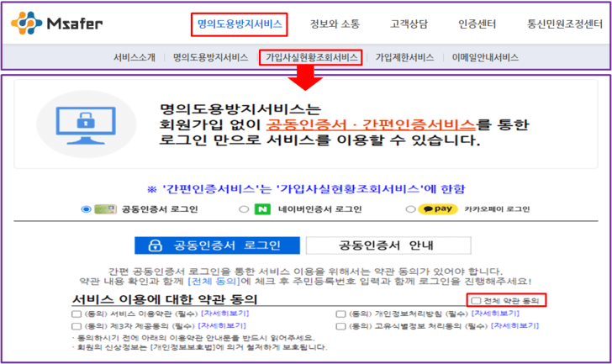The image size is (612, 364).
Task: Click the Msafer logo
Action: pyautogui.click(x=56, y=23)
